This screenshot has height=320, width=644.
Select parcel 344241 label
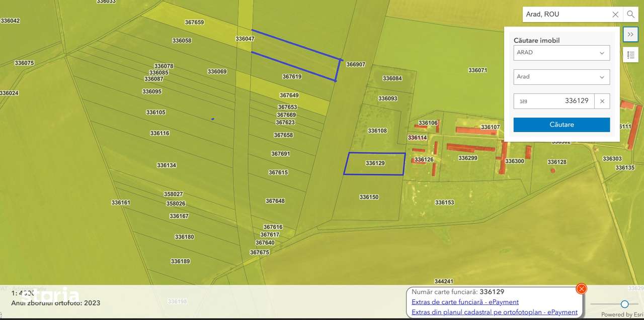(x=444, y=282)
